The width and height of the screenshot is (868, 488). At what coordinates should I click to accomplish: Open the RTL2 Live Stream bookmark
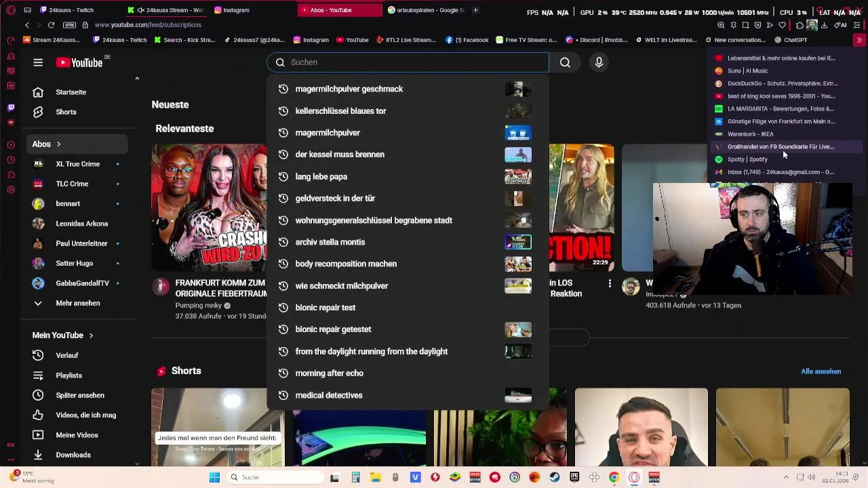coord(406,40)
